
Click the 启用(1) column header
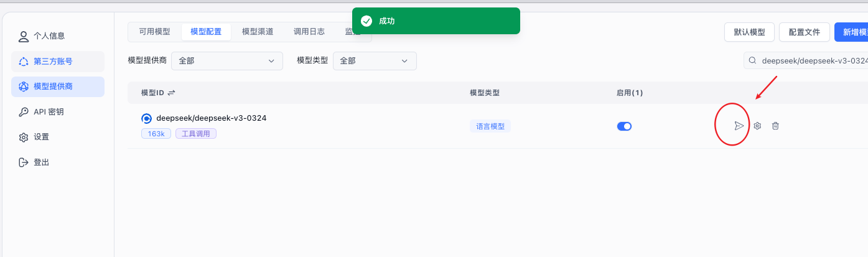[630, 93]
